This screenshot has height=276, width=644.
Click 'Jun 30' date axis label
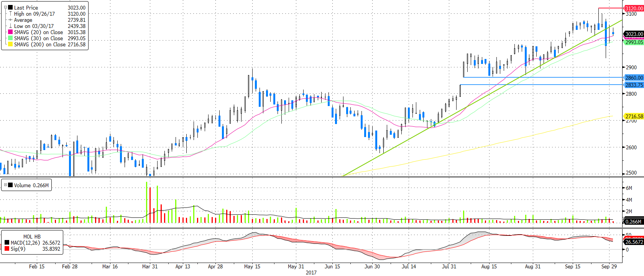point(372,266)
